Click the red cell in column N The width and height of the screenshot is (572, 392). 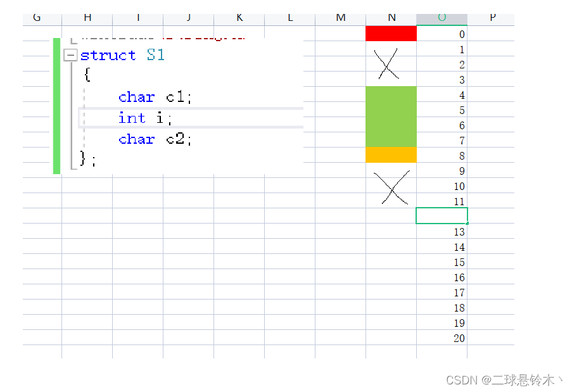[391, 34]
